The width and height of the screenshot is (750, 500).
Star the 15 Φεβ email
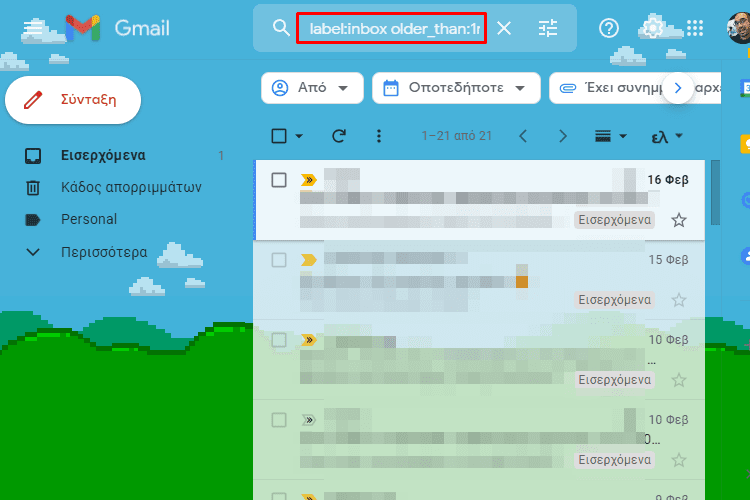678,300
